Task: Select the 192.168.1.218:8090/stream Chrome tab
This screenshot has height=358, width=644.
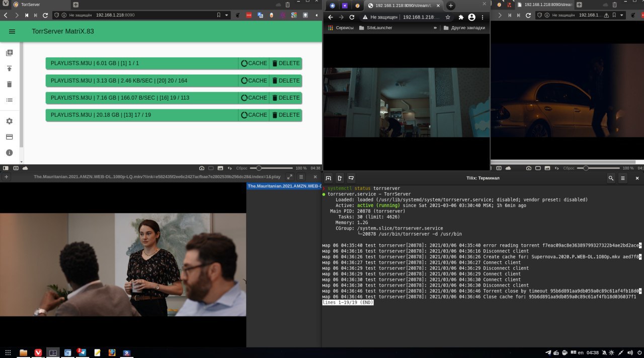Action: click(404, 6)
